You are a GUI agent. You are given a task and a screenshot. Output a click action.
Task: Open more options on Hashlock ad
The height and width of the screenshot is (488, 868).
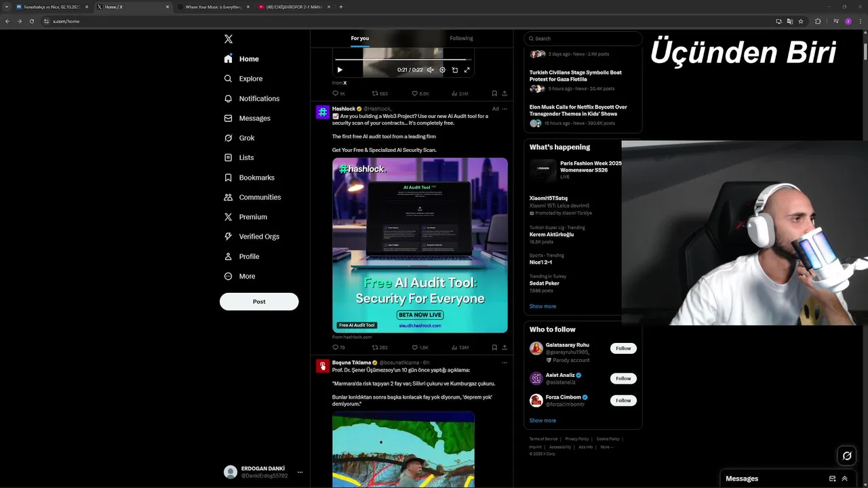[x=505, y=109]
